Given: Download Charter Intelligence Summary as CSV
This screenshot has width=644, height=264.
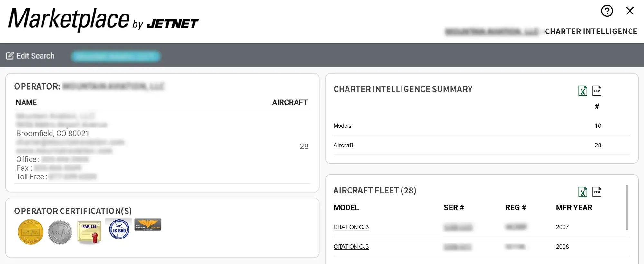Looking at the screenshot, I should (x=597, y=91).
